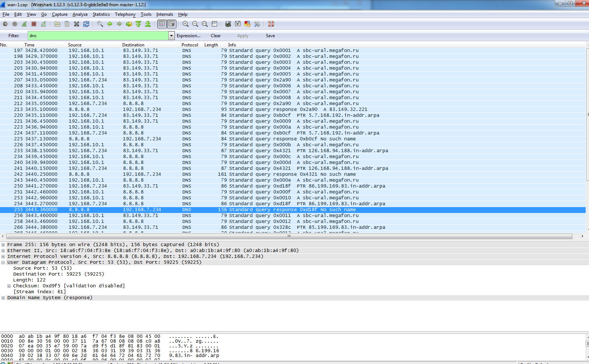Image resolution: width=589 pixels, height=364 pixels.
Task: Save the current display filter
Action: 270,36
